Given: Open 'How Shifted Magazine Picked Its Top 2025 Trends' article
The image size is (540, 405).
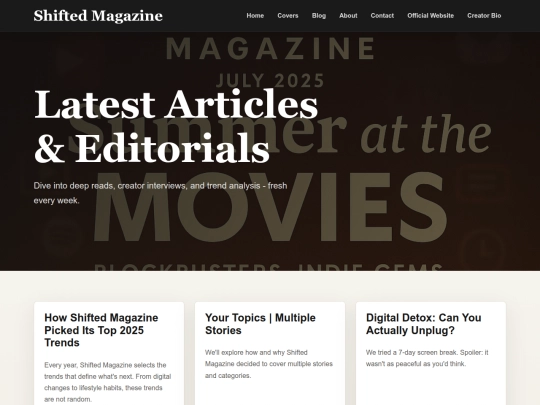Looking at the screenshot, I should click(101, 330).
